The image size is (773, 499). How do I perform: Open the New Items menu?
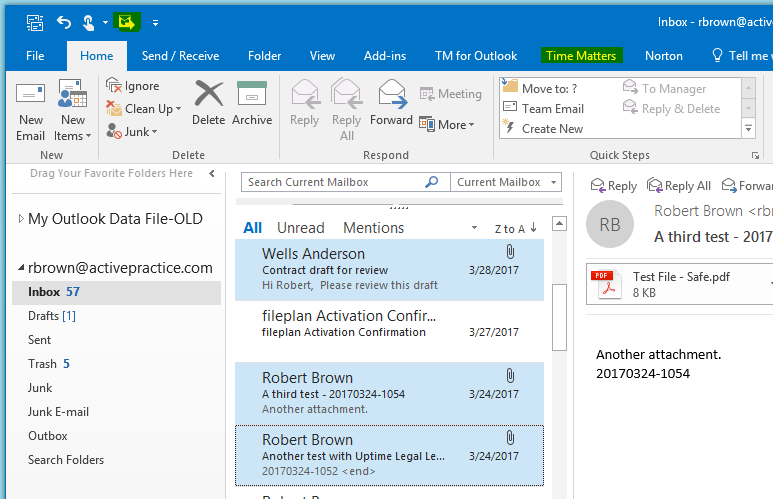[x=72, y=111]
